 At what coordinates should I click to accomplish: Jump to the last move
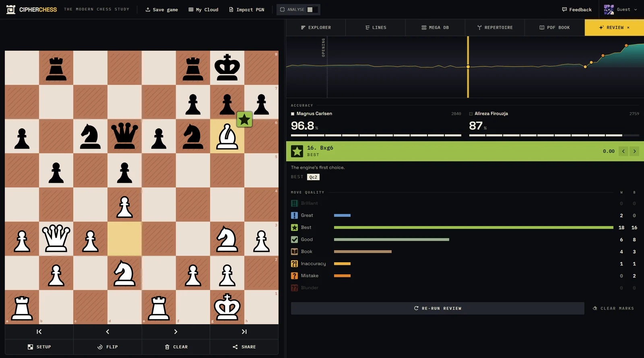click(x=244, y=332)
